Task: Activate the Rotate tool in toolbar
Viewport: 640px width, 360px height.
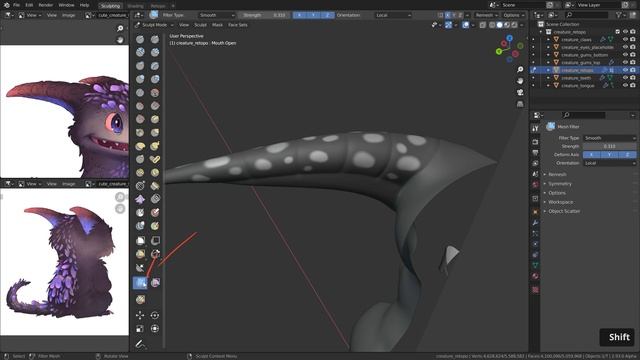Action: point(155,315)
